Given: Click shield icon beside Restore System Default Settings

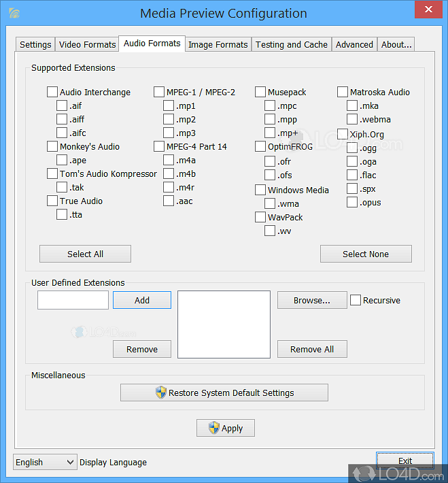Looking at the screenshot, I should click(x=160, y=393).
